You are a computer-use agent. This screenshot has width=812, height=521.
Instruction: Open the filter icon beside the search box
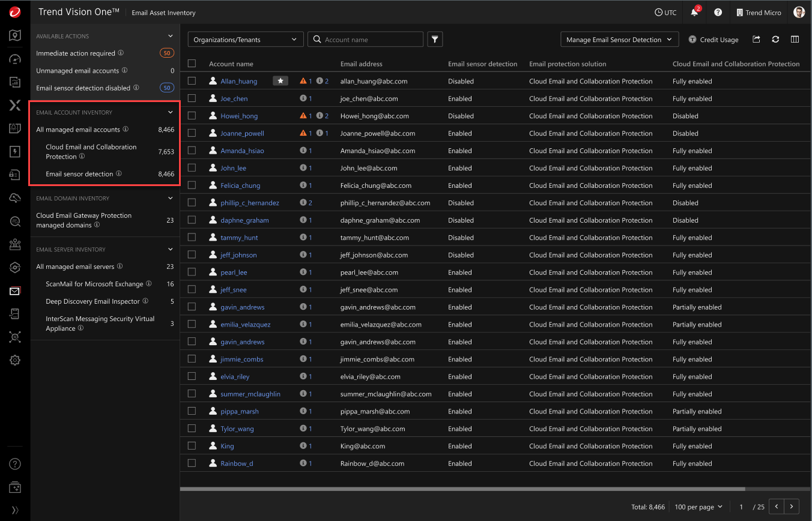435,39
